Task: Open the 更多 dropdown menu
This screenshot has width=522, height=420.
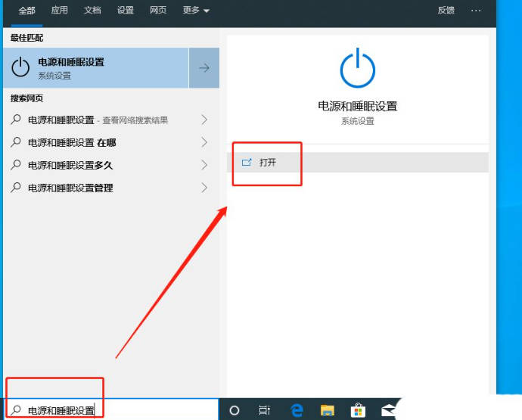Action: click(196, 11)
